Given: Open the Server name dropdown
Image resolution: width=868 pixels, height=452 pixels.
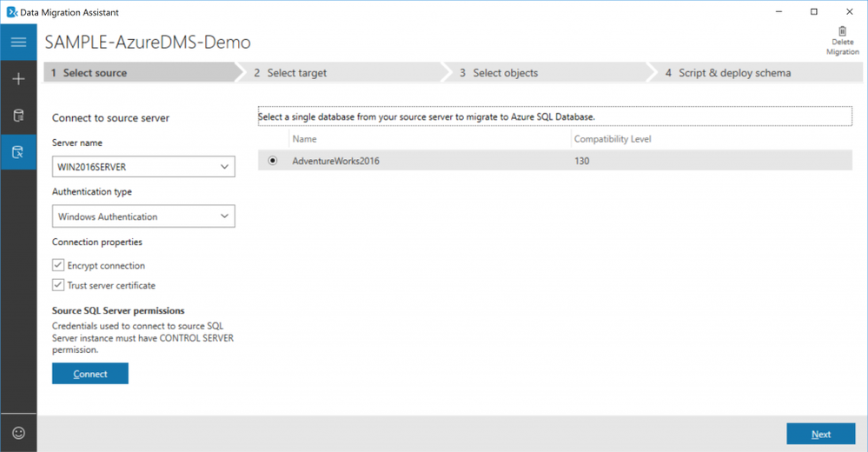Looking at the screenshot, I should [x=143, y=167].
